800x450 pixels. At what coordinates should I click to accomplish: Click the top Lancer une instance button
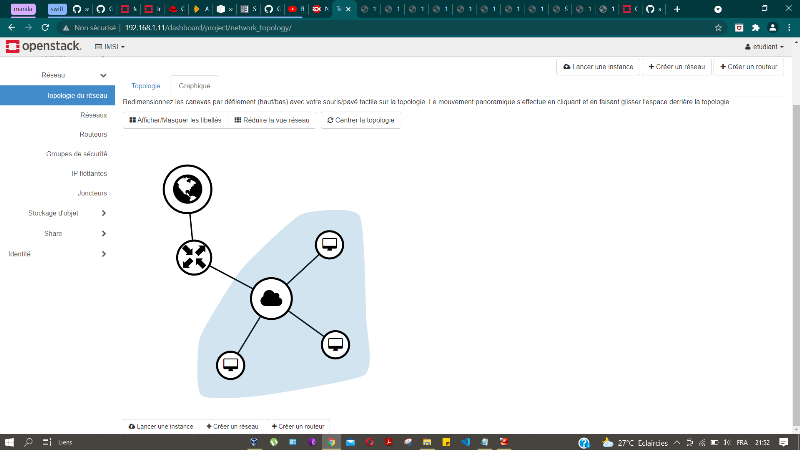(x=598, y=66)
